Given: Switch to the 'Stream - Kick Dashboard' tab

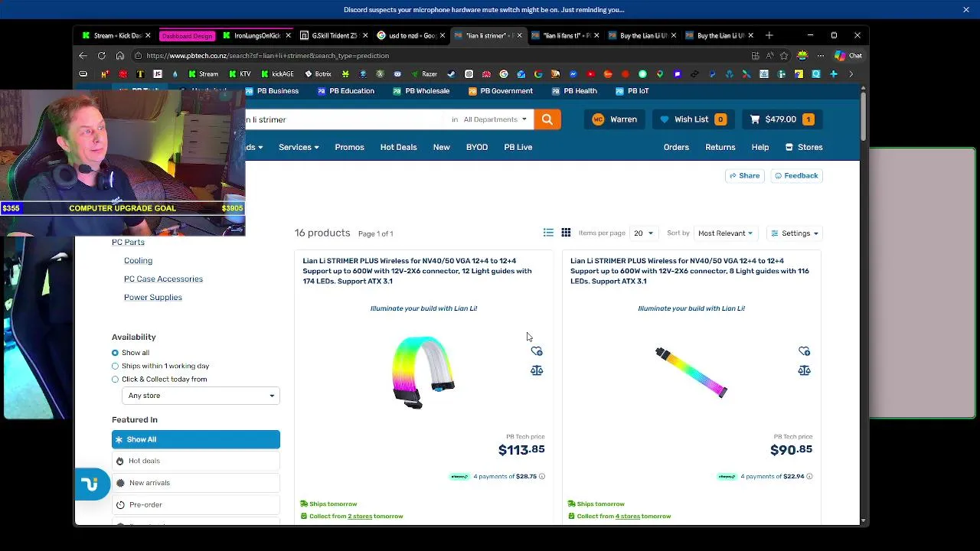Looking at the screenshot, I should pyautogui.click(x=116, y=35).
